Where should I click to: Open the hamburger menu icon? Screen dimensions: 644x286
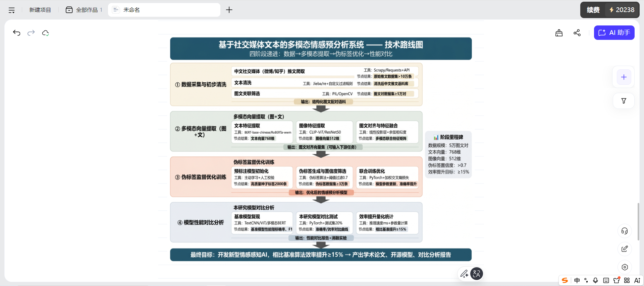point(12,10)
